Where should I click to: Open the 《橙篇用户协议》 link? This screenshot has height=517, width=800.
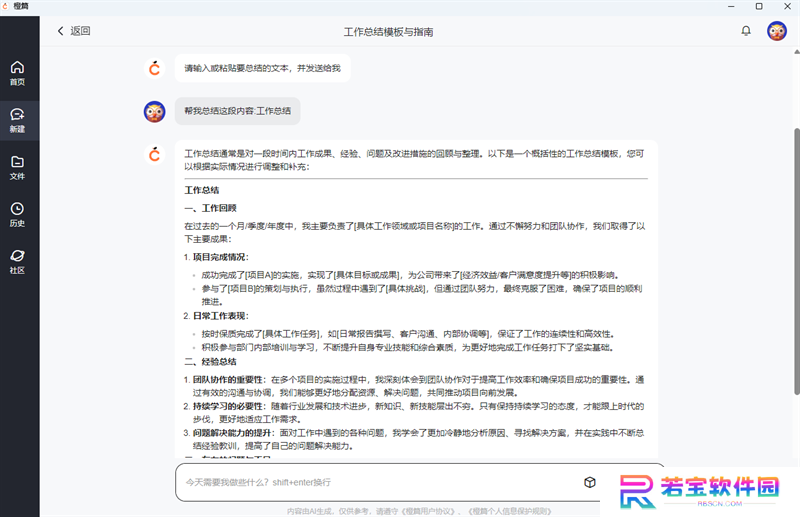point(428,511)
